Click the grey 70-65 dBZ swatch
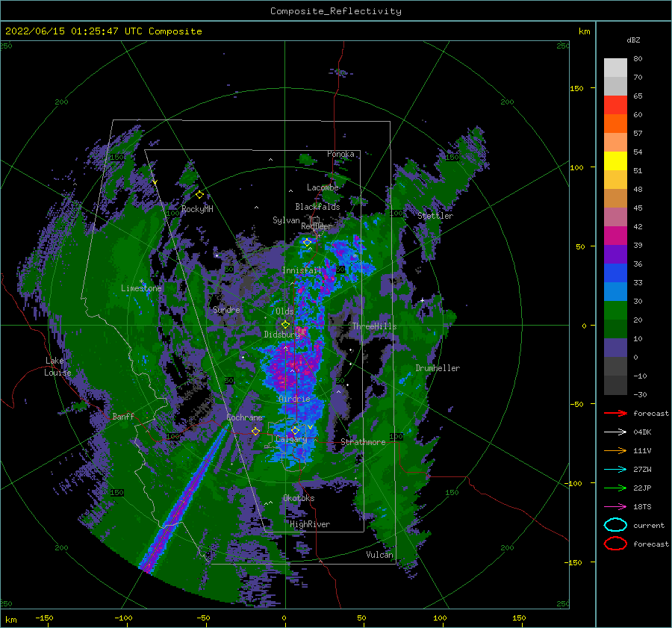This screenshot has width=672, height=628. point(615,86)
